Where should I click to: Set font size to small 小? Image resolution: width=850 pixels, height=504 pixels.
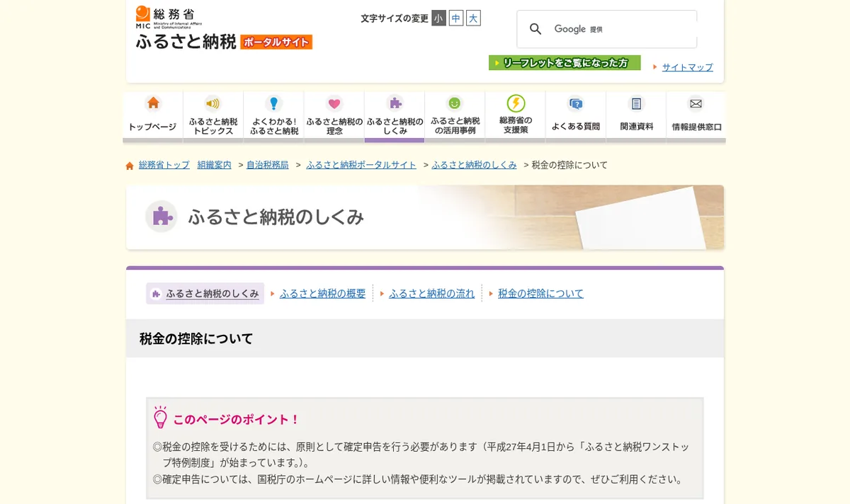point(439,18)
